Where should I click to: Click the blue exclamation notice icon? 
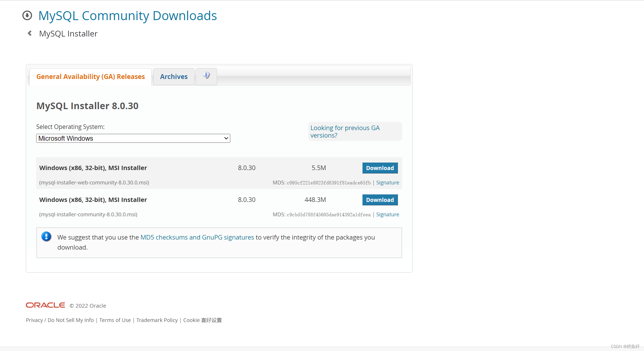46,237
